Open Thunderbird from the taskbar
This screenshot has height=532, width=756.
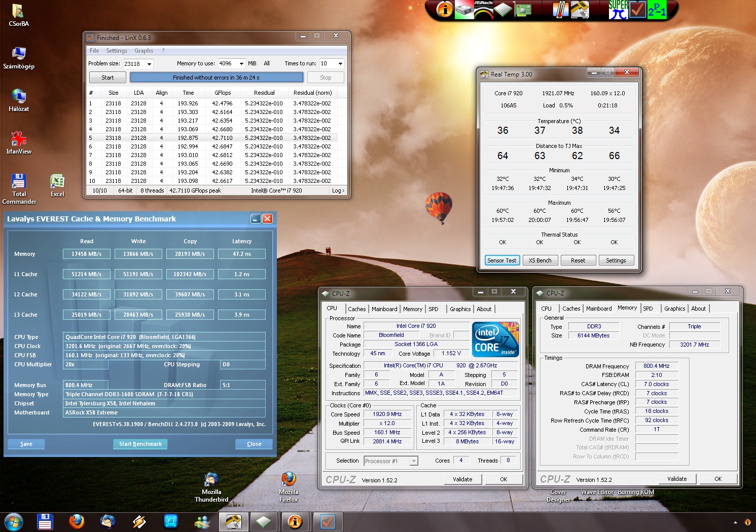(x=108, y=521)
